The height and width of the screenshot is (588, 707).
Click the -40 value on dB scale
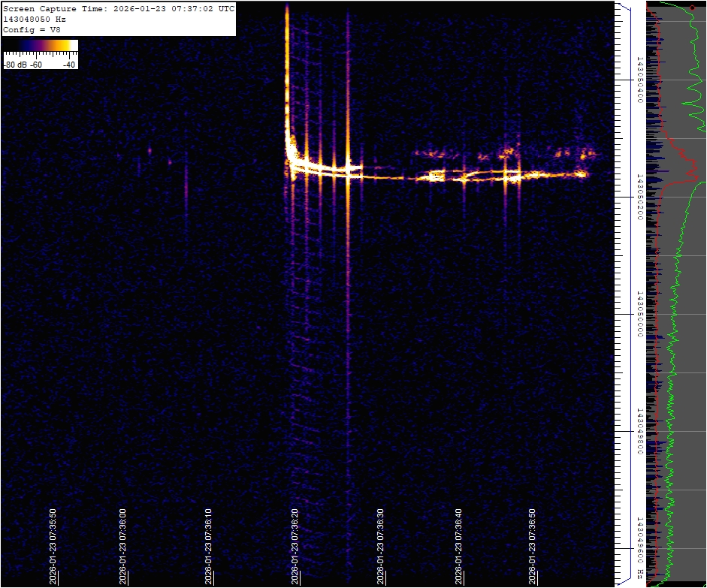coord(69,65)
